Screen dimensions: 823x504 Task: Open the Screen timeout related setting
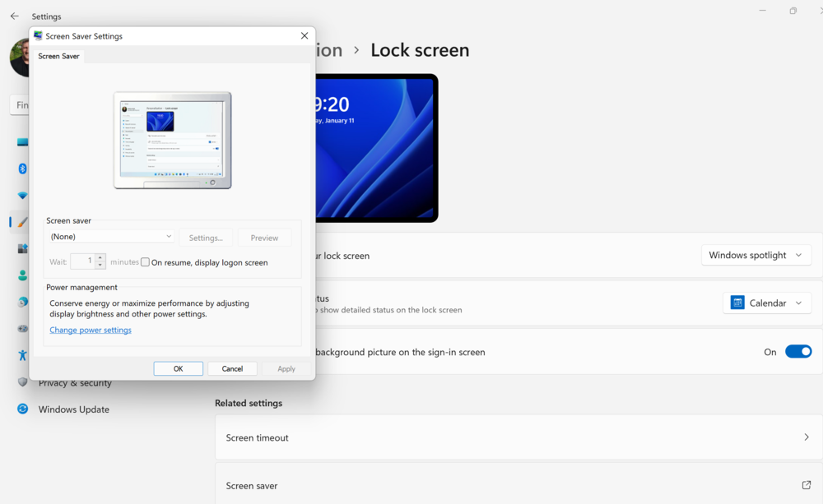[518, 437]
